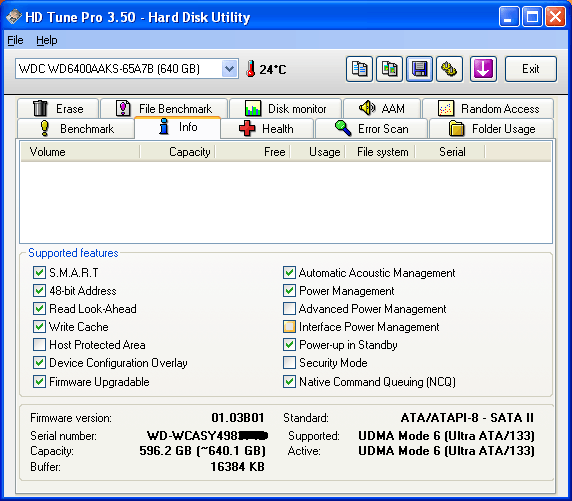This screenshot has height=501, width=572.
Task: Click the Benchmark exclamation mark icon
Action: point(45,128)
